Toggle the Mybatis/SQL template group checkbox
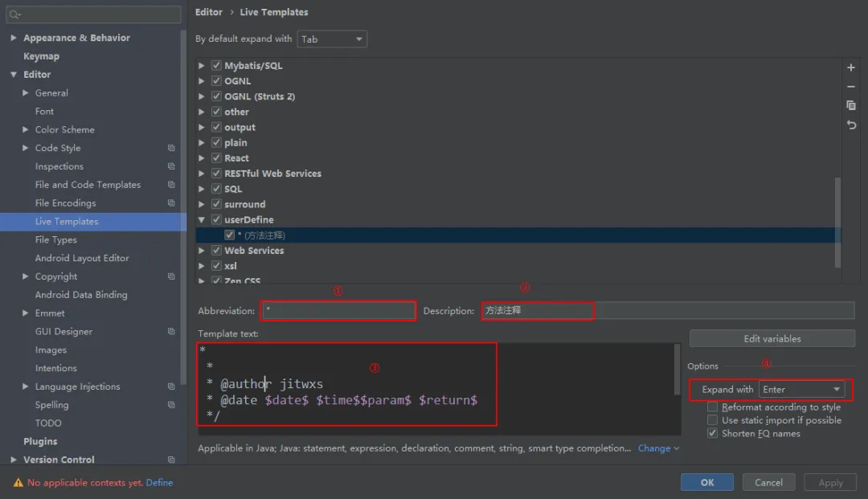Image resolution: width=868 pixels, height=499 pixels. [x=216, y=66]
